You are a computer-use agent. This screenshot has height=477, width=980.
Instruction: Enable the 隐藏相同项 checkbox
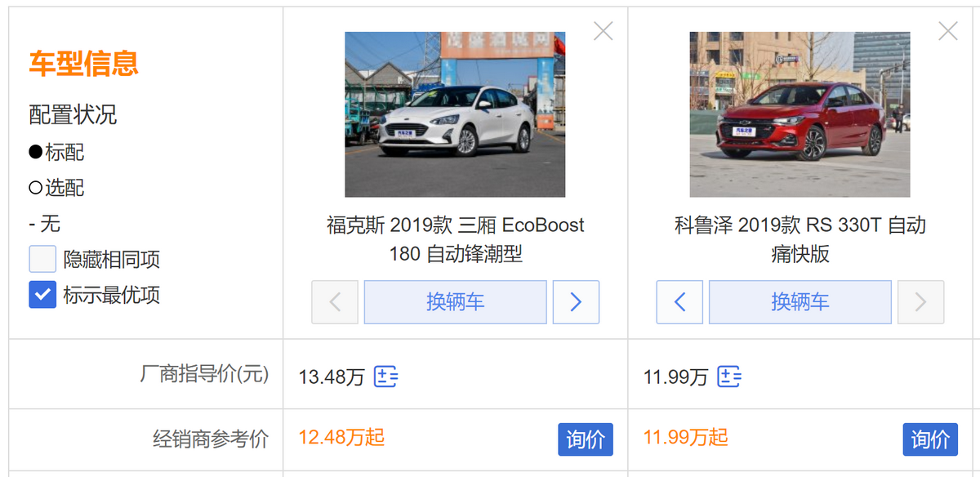pyautogui.click(x=42, y=259)
